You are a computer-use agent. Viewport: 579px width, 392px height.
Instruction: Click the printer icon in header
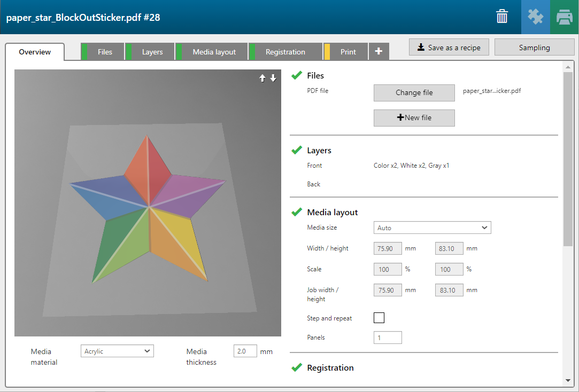564,17
